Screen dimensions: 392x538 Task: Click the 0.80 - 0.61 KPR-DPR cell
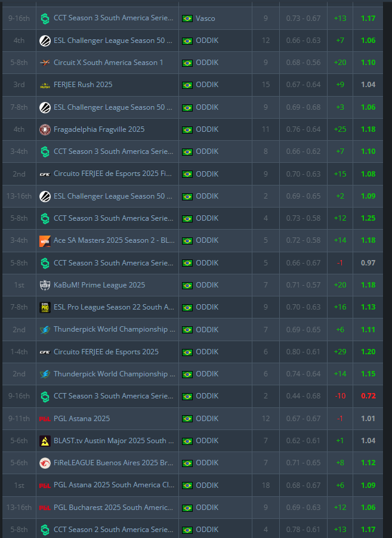tap(304, 352)
